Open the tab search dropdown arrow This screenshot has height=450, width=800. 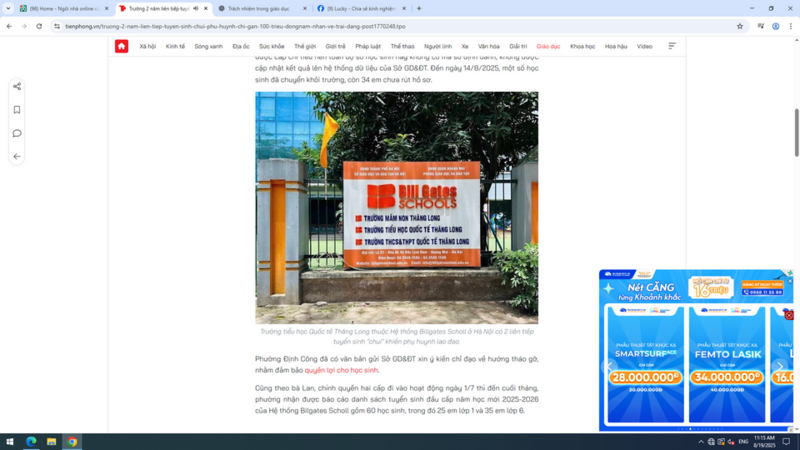pyautogui.click(x=8, y=9)
